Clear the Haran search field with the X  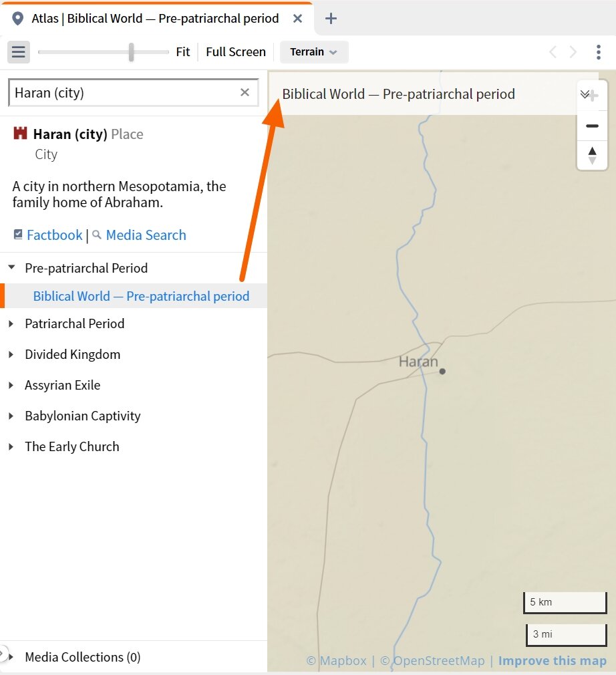click(x=245, y=92)
